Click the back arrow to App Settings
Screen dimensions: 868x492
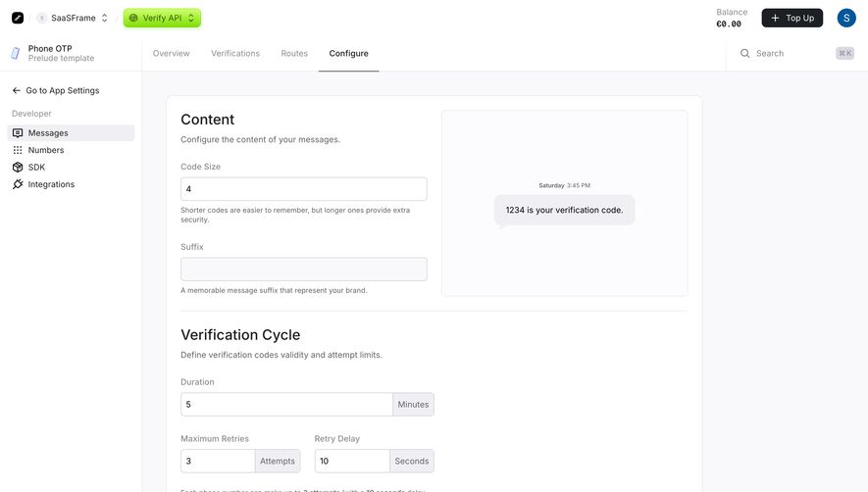pos(16,90)
